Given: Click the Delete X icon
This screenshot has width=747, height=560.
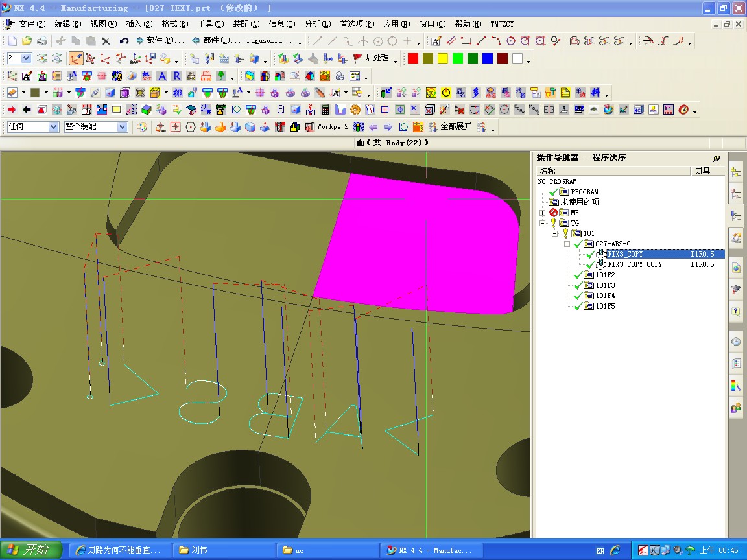Looking at the screenshot, I should (x=106, y=41).
